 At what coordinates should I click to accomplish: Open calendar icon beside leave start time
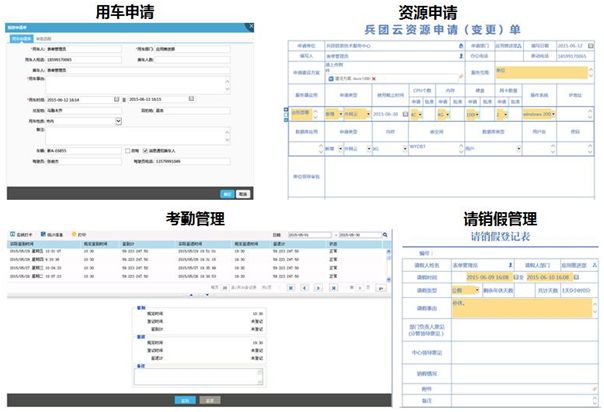point(512,277)
